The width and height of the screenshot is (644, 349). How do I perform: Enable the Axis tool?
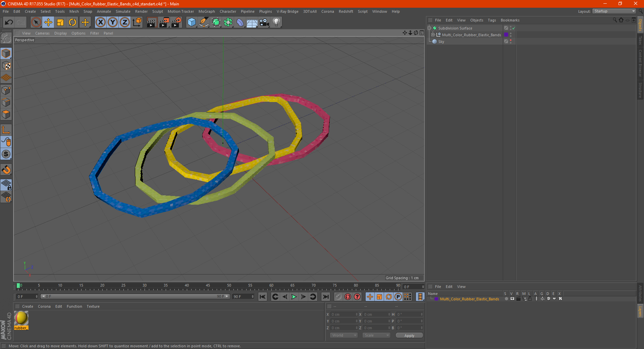coord(6,130)
